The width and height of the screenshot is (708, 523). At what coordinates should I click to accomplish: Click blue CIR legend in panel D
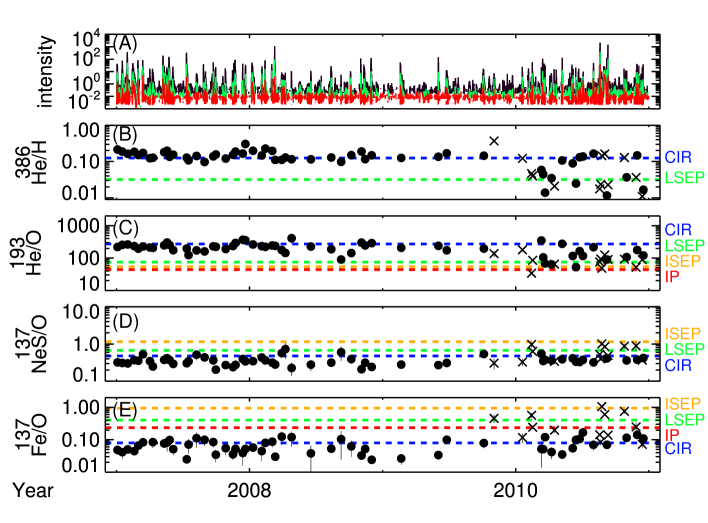tap(678, 365)
